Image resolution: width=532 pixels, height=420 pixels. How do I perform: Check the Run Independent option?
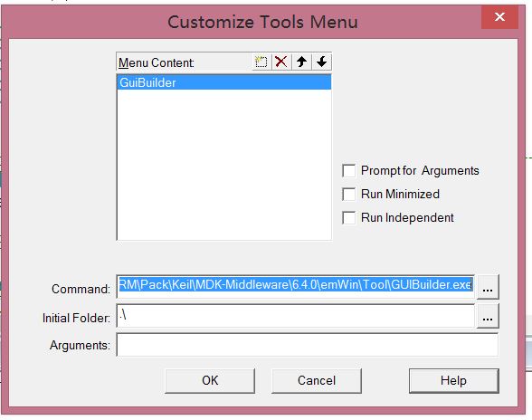(x=349, y=217)
